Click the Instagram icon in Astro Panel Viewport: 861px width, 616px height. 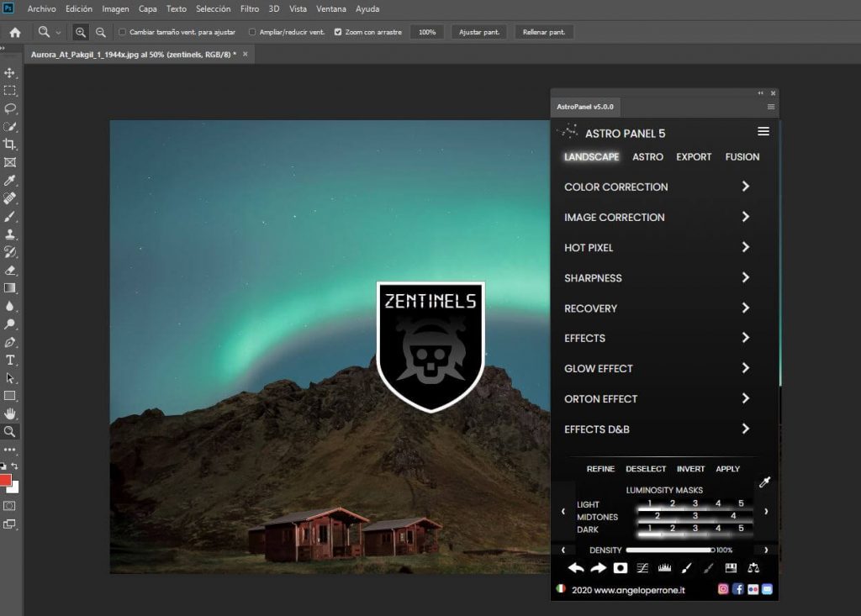(x=723, y=589)
